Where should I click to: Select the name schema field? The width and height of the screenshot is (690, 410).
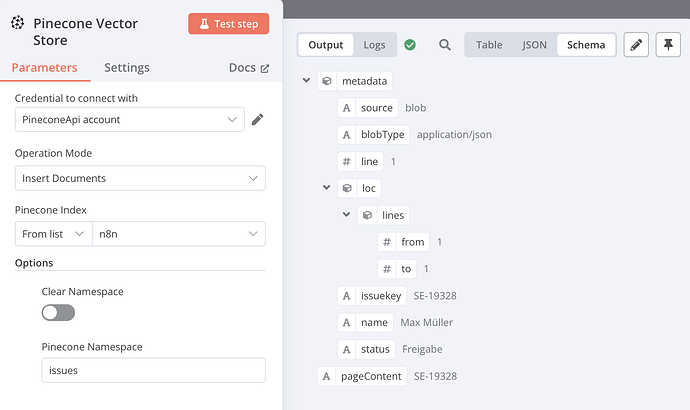[365, 322]
